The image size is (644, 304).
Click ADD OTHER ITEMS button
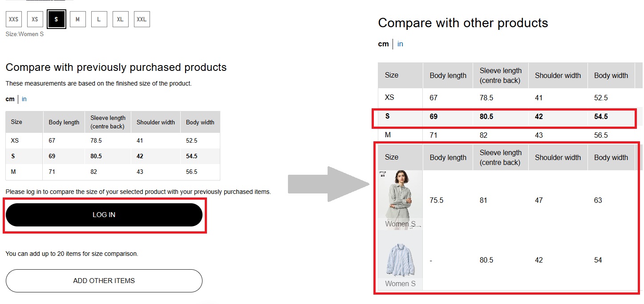[104, 281]
